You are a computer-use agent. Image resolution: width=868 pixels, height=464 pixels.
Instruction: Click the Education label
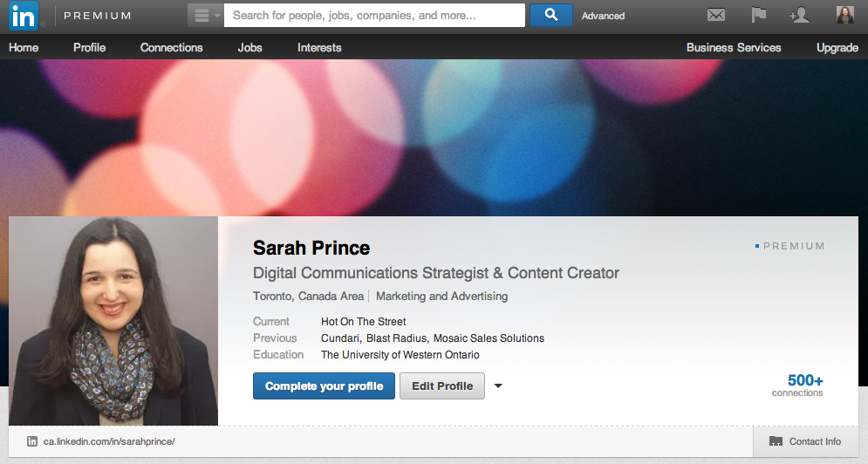278,355
